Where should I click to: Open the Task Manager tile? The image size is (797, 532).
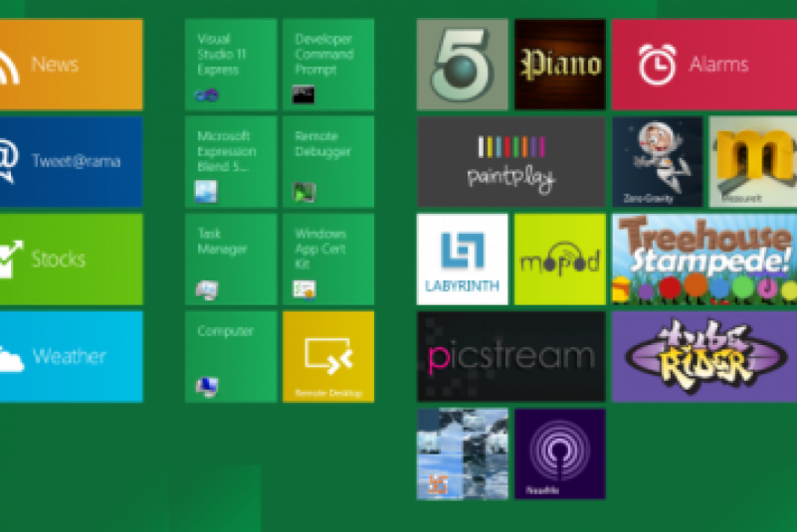click(231, 260)
